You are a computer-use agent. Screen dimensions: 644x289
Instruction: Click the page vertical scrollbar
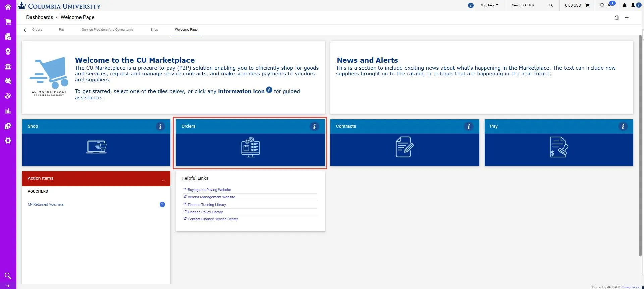(640, 146)
